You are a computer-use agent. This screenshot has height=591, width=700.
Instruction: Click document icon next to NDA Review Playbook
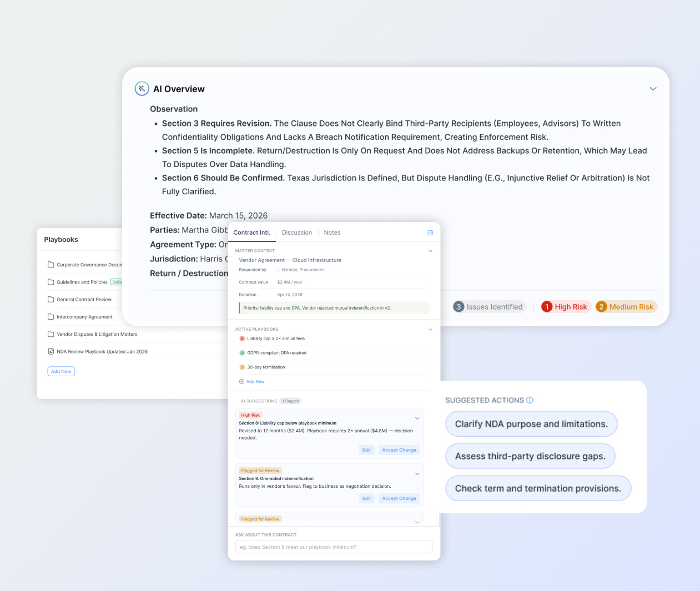pos(51,351)
